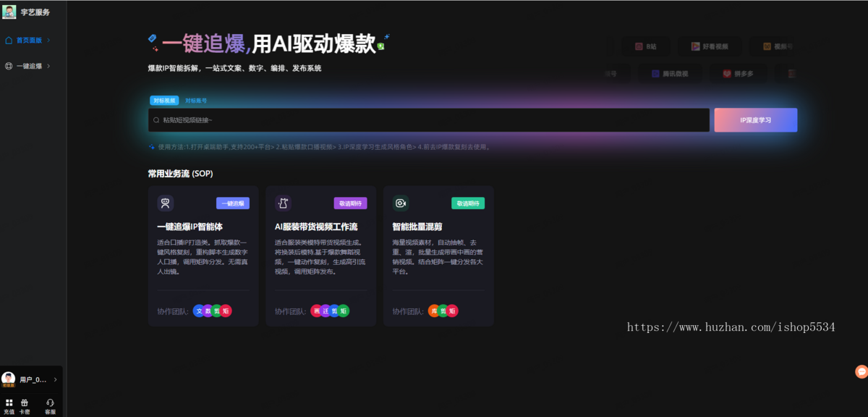Click 协作团队 label on first card

click(173, 311)
